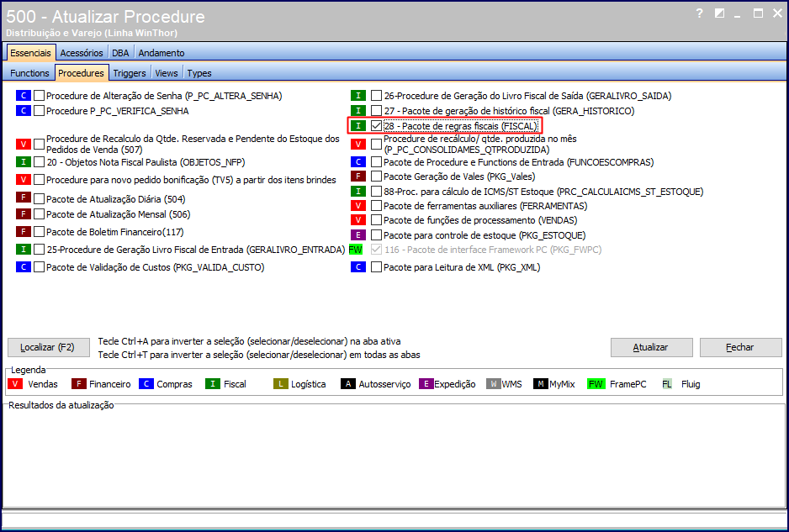Click the green I icon beside Objetos Nota Fiscal Paulista
This screenshot has height=532, width=789.
point(24,162)
